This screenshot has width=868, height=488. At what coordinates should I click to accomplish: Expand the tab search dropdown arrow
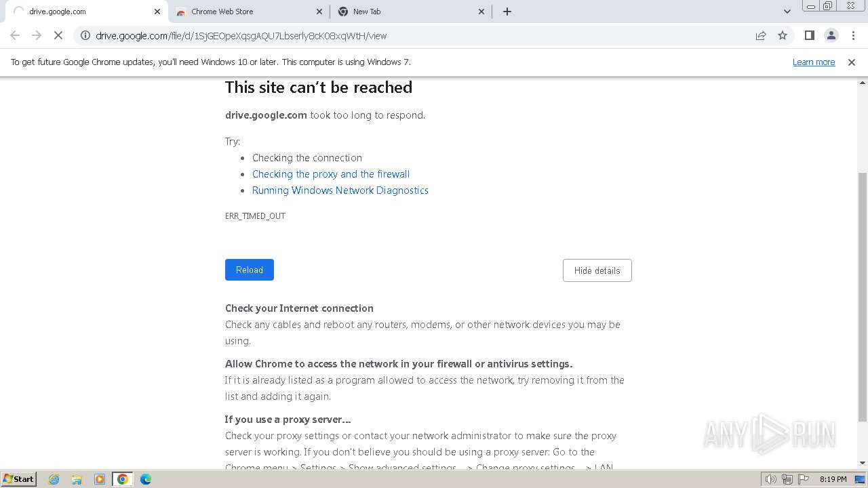click(787, 12)
